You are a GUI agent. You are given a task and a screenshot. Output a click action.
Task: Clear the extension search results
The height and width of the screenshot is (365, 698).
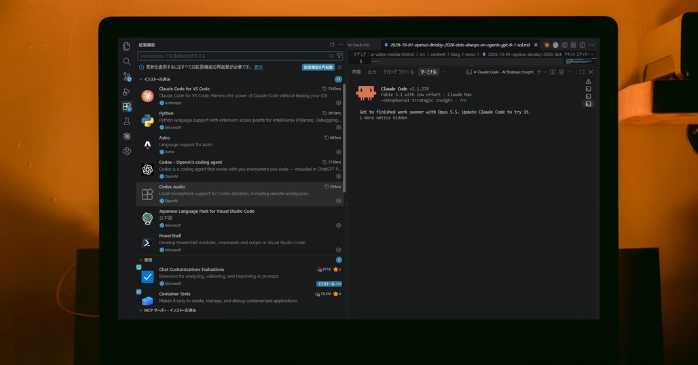331,56
